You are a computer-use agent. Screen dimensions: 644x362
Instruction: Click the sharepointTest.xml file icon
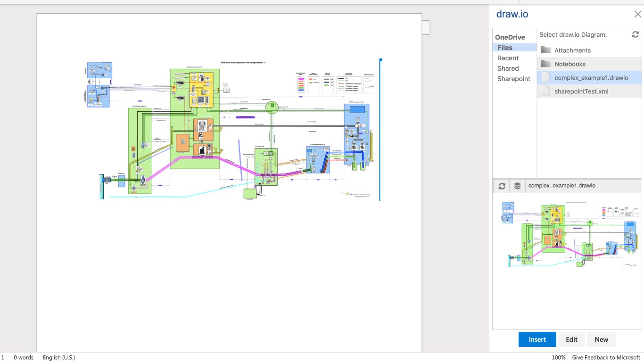[545, 91]
